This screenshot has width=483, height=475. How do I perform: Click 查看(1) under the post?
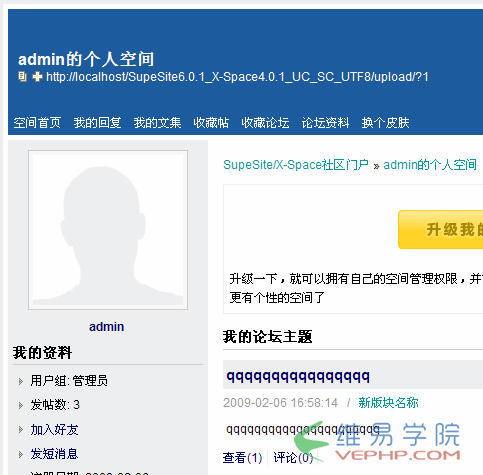[x=243, y=458]
